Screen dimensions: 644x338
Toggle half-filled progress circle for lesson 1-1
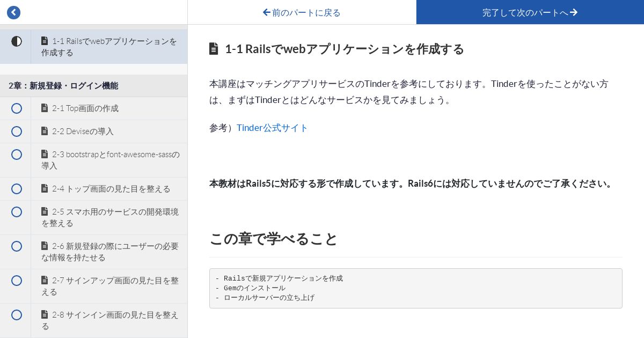[17, 41]
